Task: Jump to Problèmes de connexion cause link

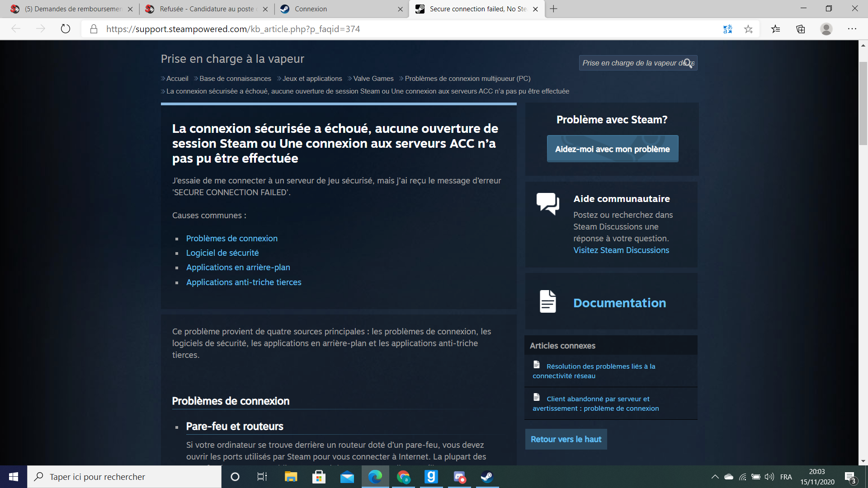Action: [x=232, y=238]
